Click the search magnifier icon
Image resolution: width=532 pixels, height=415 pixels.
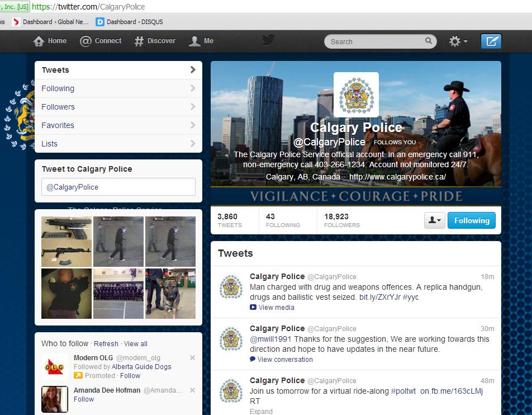click(428, 41)
